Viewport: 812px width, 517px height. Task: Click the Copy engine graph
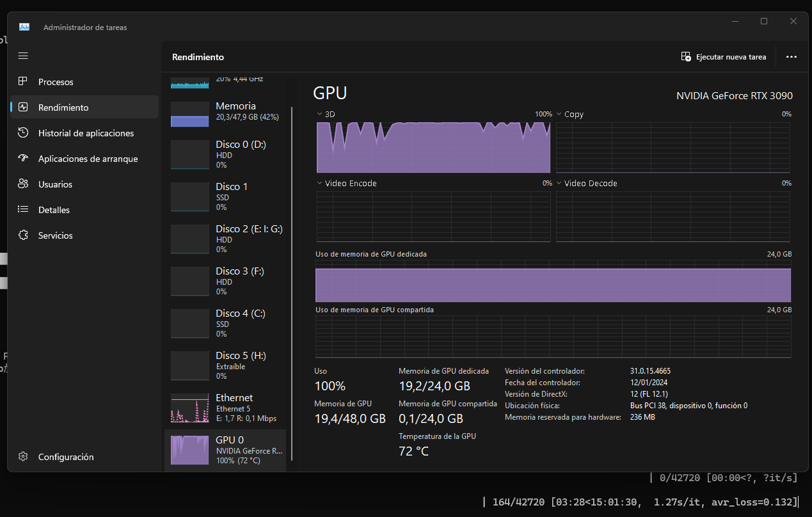673,147
